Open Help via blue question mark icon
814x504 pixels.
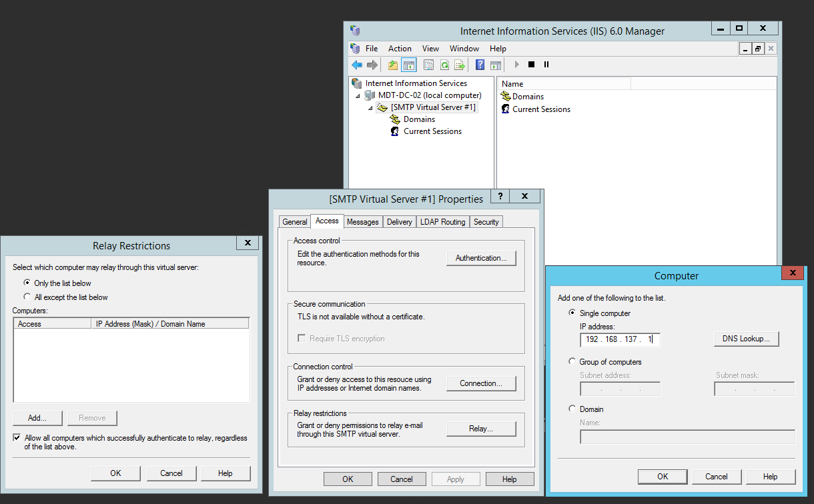point(480,65)
